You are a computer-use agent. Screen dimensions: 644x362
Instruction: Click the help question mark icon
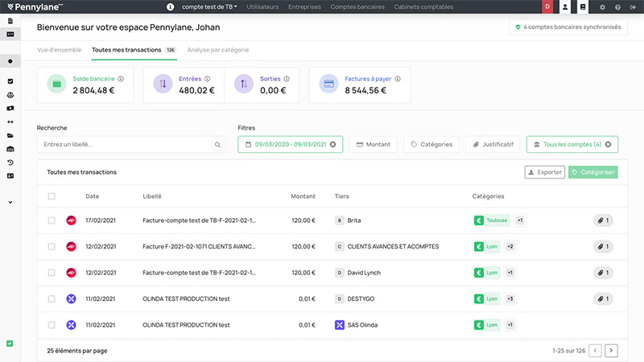click(x=617, y=6)
